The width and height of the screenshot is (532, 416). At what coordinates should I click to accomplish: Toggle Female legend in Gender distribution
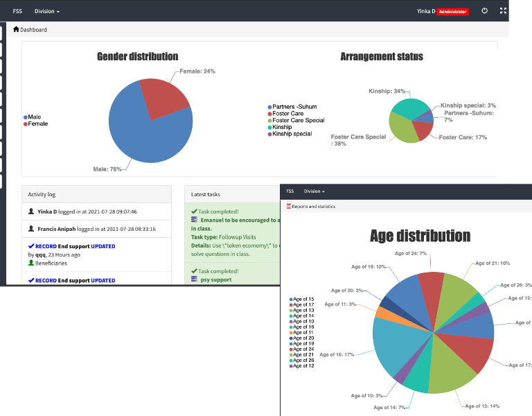(x=35, y=123)
